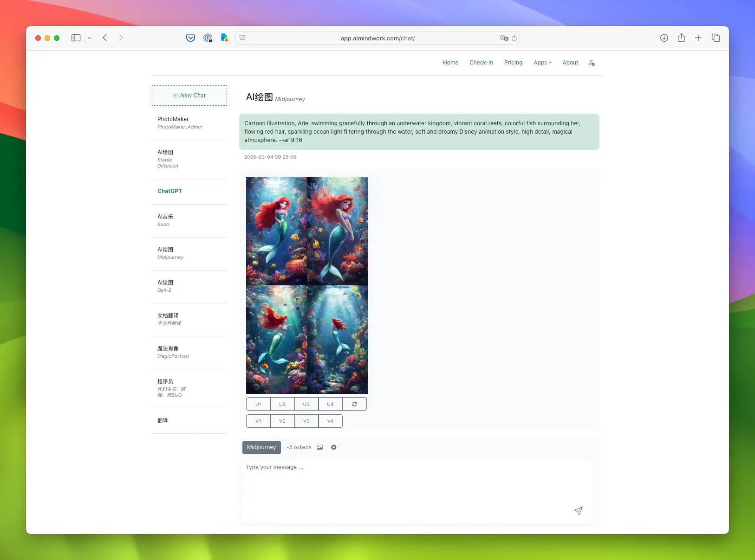The width and height of the screenshot is (755, 560).
Task: Click the regenerate refresh icon after U4
Action: pyautogui.click(x=354, y=404)
